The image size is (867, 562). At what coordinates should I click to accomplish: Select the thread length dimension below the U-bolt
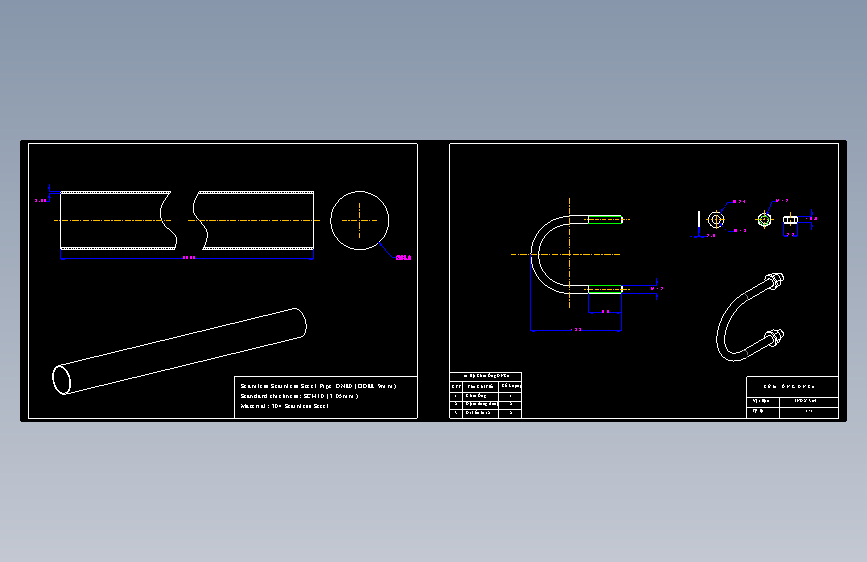605,311
